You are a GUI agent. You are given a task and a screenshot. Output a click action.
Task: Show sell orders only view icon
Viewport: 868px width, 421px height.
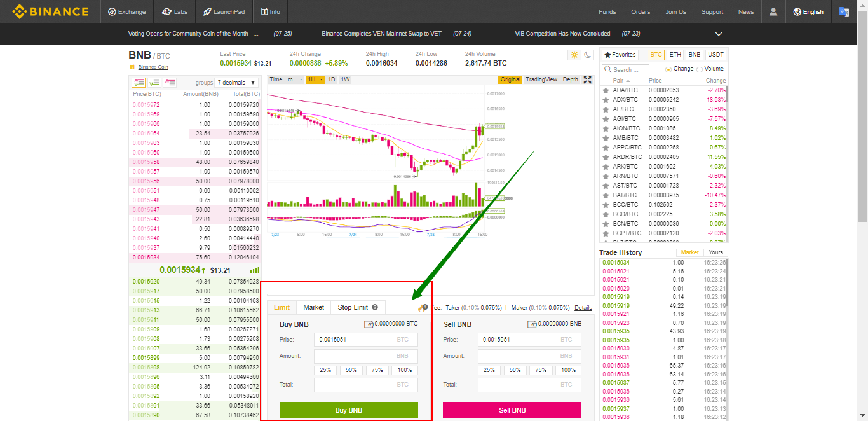tap(170, 83)
